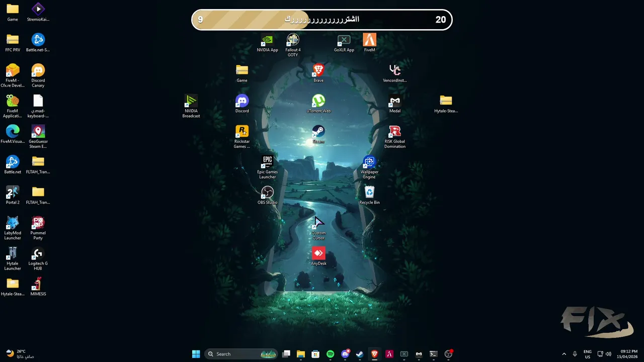The width and height of the screenshot is (644, 362).
Task: Open the Discord desktop shortcut
Action: [242, 104]
